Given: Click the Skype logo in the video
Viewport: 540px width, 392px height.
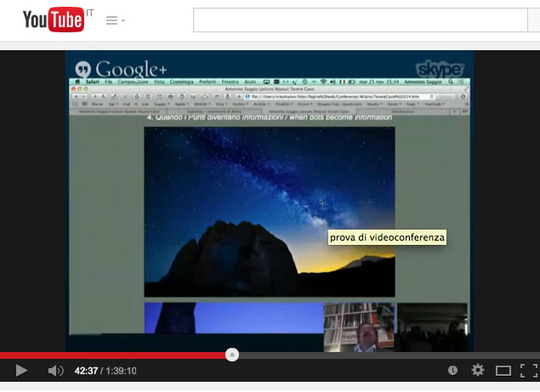Looking at the screenshot, I should 440,69.
